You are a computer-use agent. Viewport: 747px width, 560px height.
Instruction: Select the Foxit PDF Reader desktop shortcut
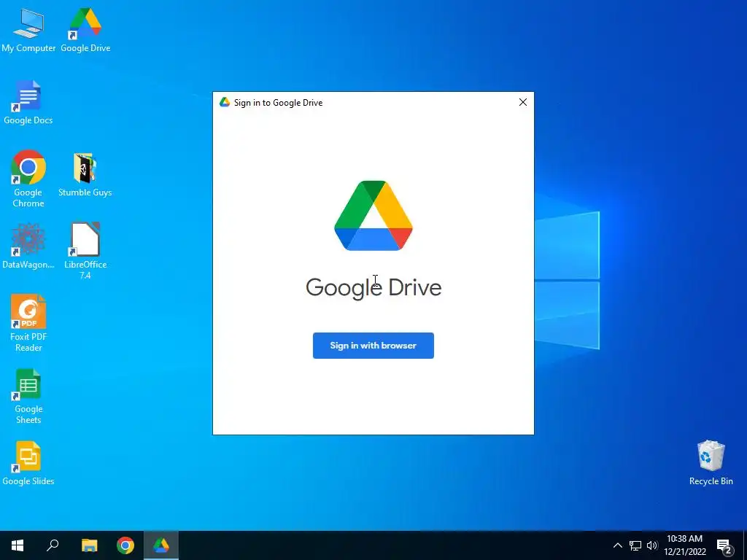28,323
